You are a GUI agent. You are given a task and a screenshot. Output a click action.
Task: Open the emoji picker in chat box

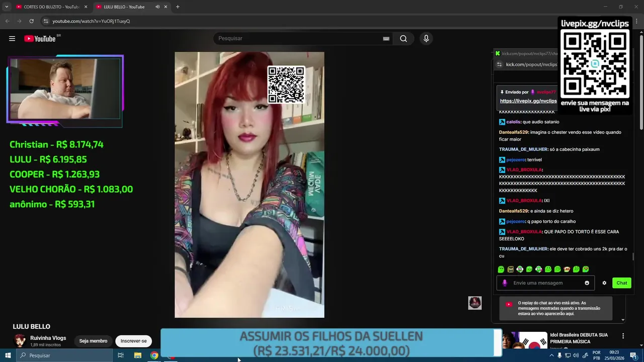(587, 283)
